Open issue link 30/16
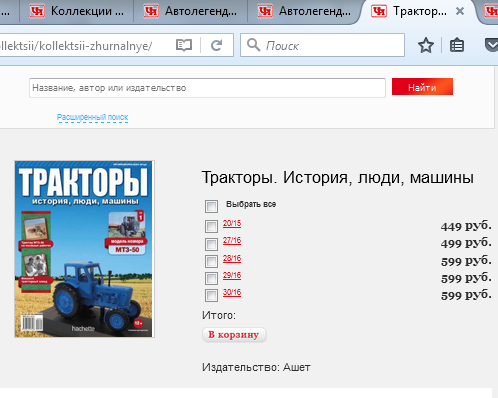The image size is (498, 398). tap(232, 292)
